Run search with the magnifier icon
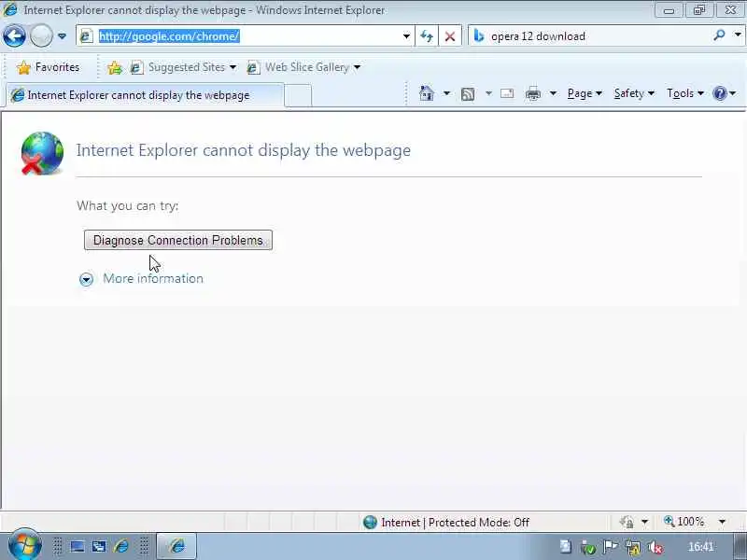747x560 pixels. coord(719,35)
